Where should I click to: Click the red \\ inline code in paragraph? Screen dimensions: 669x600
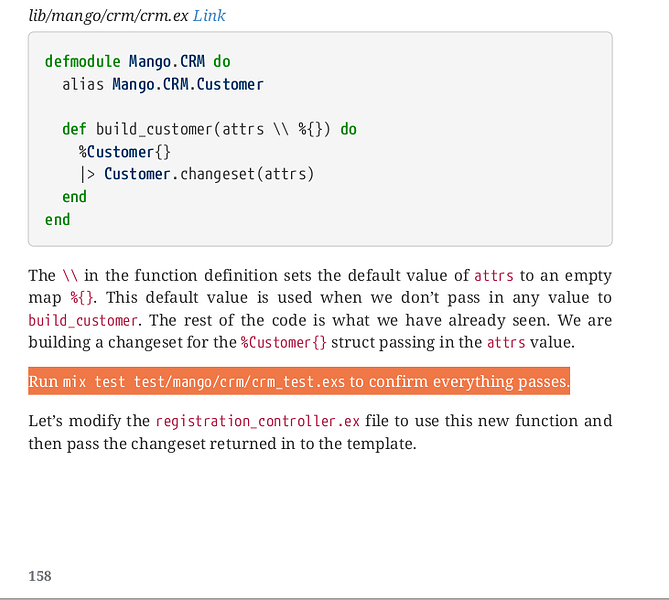[70, 275]
